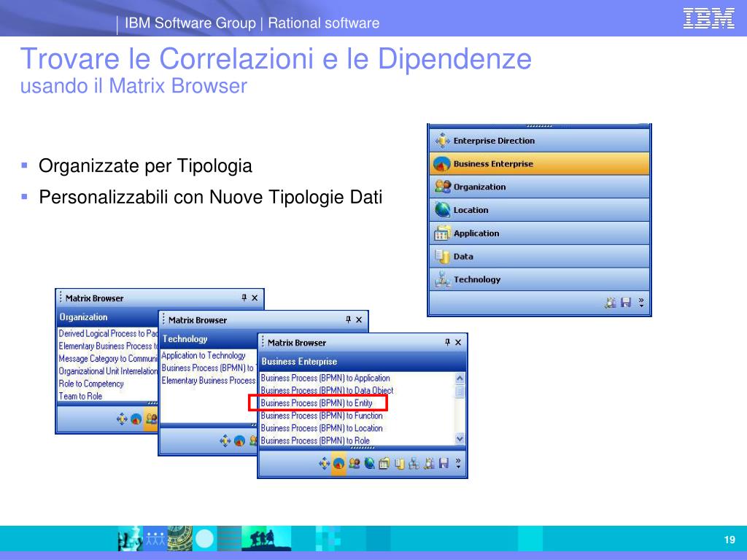Screen dimensions: 747x560
Task: Open 'Application to Technology' in Technology panel
Action: pos(204,356)
